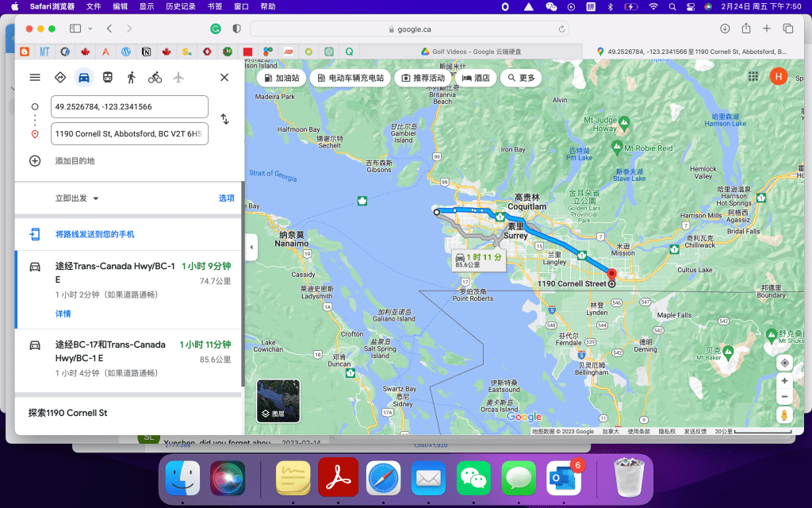
Task: Expand the 立即出发 departure time dropdown
Action: (x=77, y=198)
